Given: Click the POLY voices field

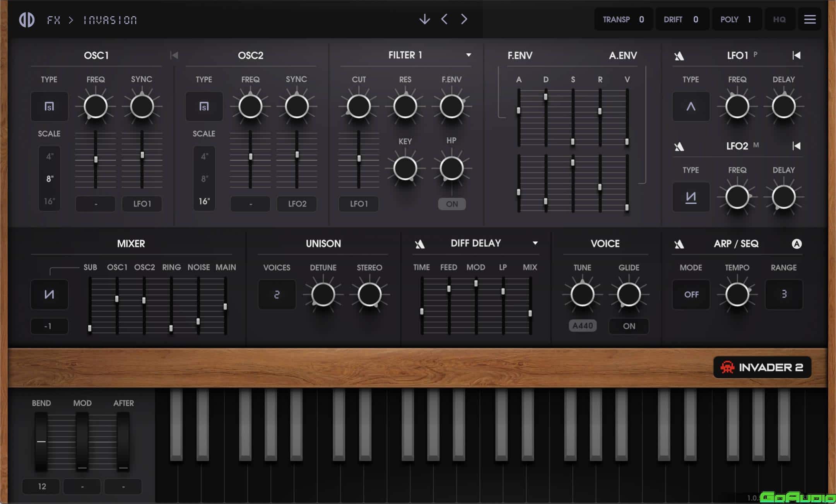Looking at the screenshot, I should [736, 19].
